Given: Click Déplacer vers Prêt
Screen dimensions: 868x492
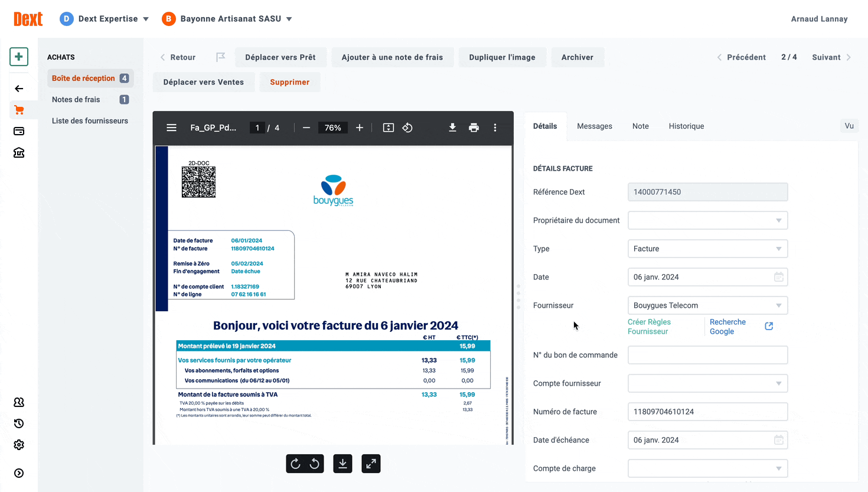Looking at the screenshot, I should (x=280, y=57).
